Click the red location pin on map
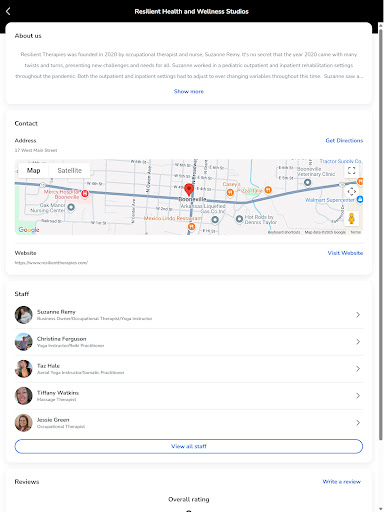384x512 pixels. pos(189,189)
